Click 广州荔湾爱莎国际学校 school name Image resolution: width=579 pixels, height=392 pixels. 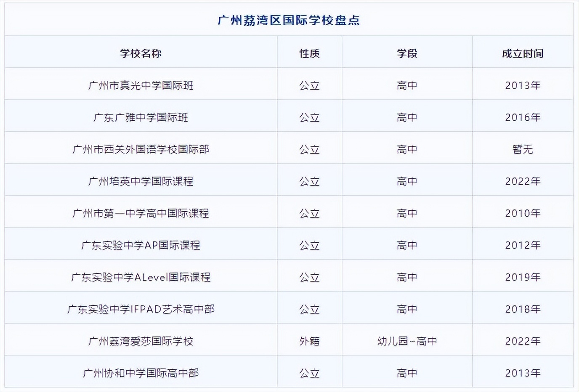tap(141, 340)
